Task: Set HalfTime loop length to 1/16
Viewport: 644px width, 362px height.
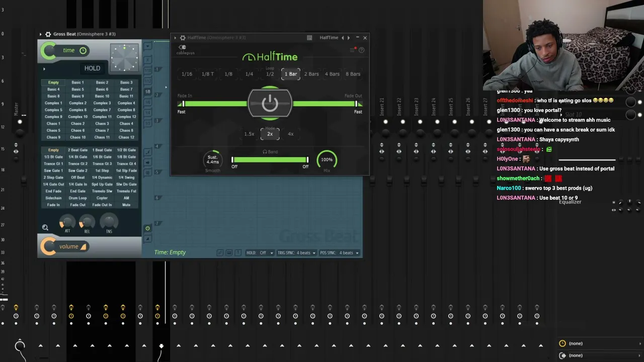Action: coord(187,74)
